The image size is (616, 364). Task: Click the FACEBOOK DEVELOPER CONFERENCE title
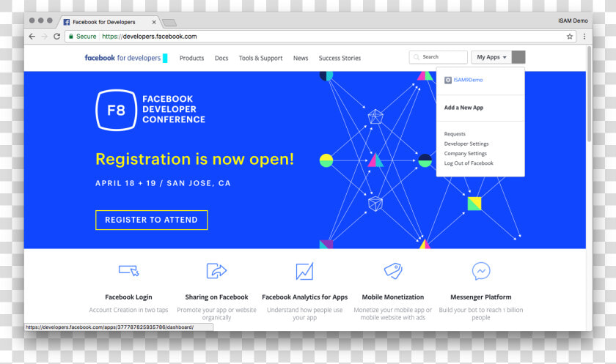pyautogui.click(x=174, y=109)
